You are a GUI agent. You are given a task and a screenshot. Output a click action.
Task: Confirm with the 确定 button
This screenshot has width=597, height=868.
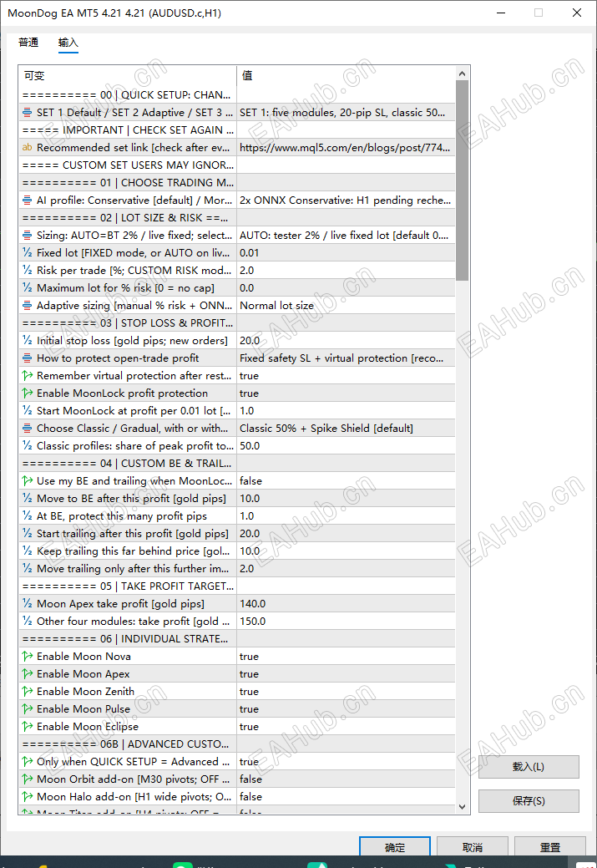pos(394,847)
